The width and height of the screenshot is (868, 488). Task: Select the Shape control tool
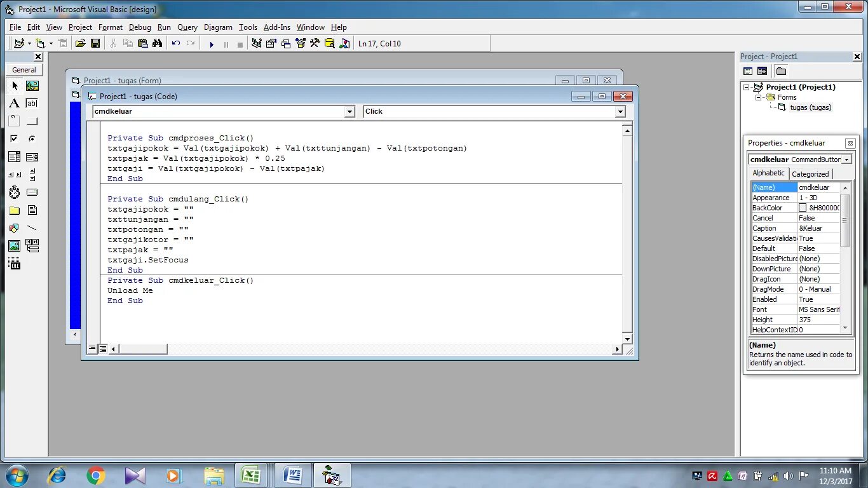click(15, 228)
